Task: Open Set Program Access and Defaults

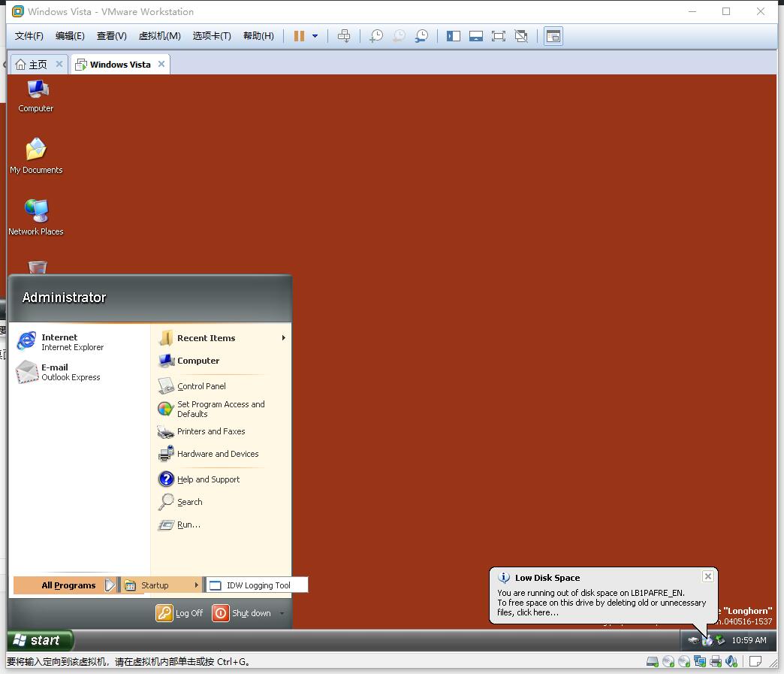Action: [x=222, y=409]
